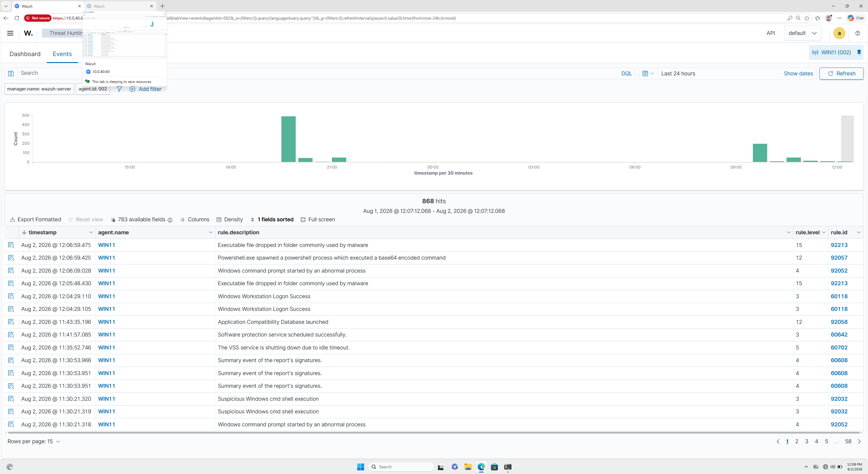
Task: Open rule.id column header menu chevron
Action: tap(859, 232)
